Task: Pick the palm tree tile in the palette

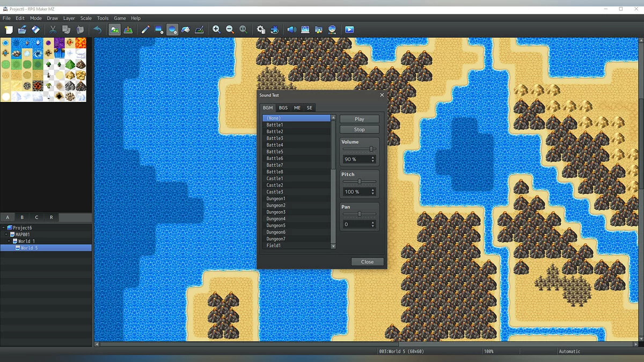Action: coord(49,86)
